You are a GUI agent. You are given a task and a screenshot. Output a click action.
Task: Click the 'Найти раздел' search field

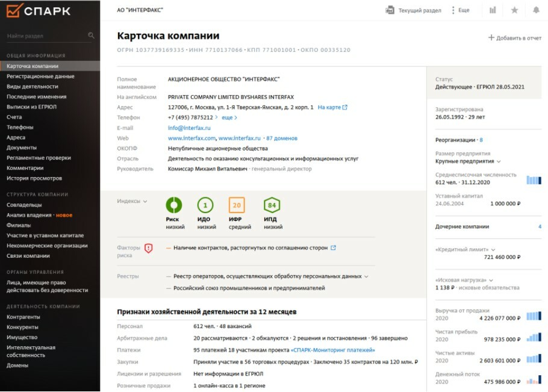[45, 36]
